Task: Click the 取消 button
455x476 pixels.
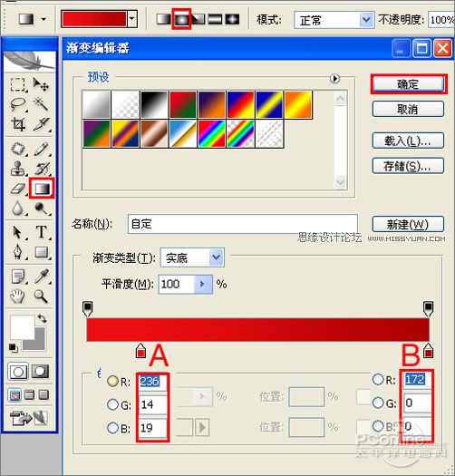Action: coord(408,109)
